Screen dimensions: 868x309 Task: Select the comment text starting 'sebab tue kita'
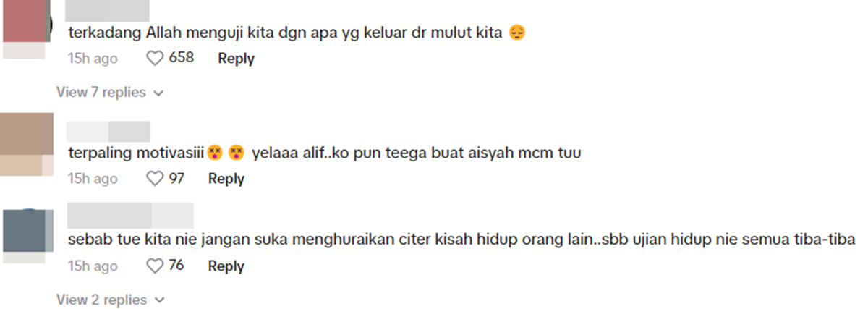click(461, 240)
